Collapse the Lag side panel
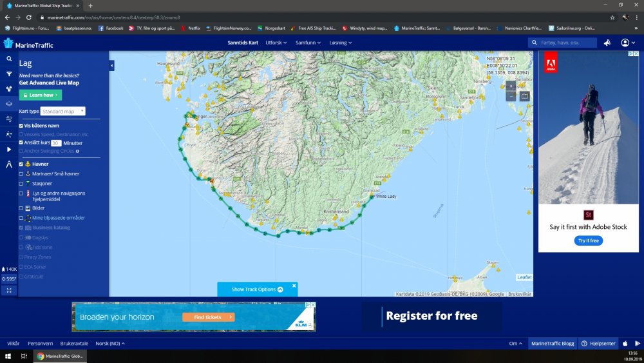Viewport: 644px width, 363px height. click(111, 65)
